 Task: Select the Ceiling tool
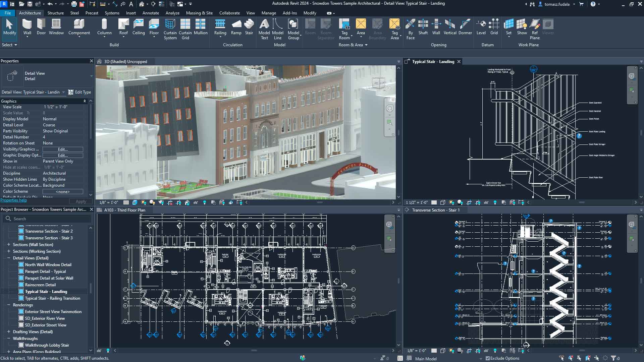tap(139, 27)
